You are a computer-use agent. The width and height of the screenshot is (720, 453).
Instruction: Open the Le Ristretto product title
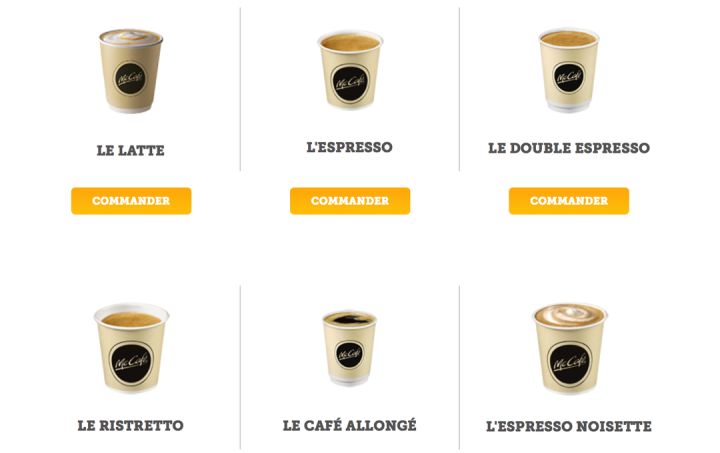(130, 425)
